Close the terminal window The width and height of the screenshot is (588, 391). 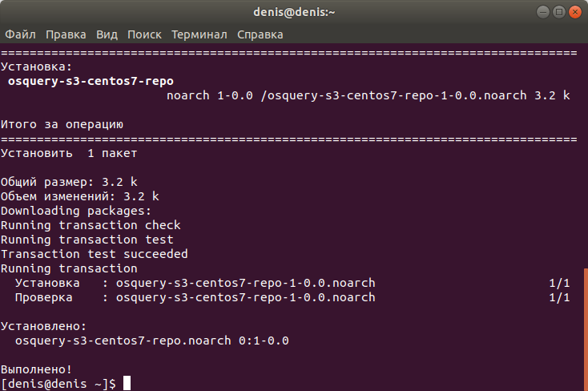pos(575,12)
